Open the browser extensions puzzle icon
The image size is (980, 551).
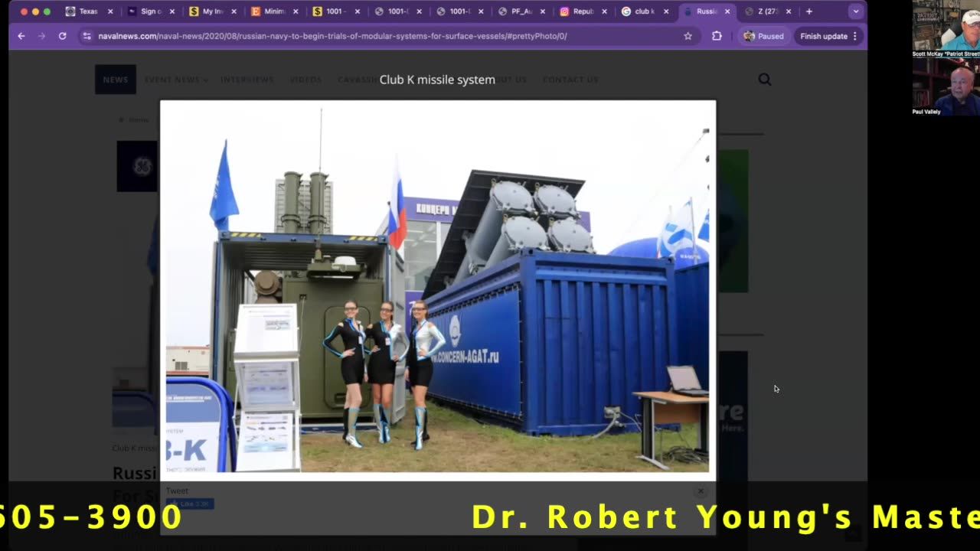[717, 36]
